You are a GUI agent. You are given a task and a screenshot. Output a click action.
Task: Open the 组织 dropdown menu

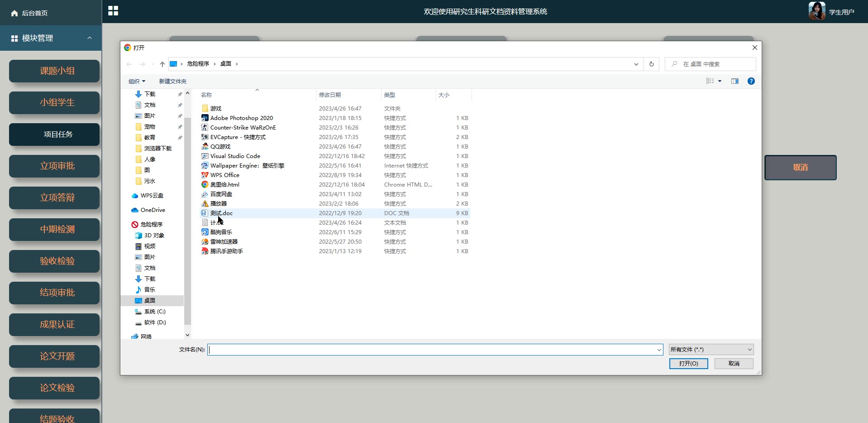137,82
